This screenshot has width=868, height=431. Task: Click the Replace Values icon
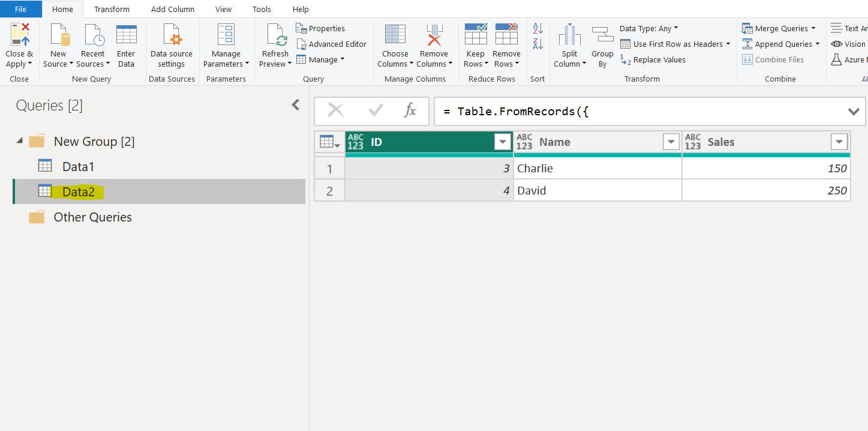(x=657, y=59)
